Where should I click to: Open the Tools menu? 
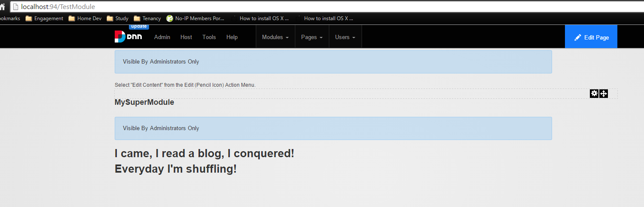[209, 37]
